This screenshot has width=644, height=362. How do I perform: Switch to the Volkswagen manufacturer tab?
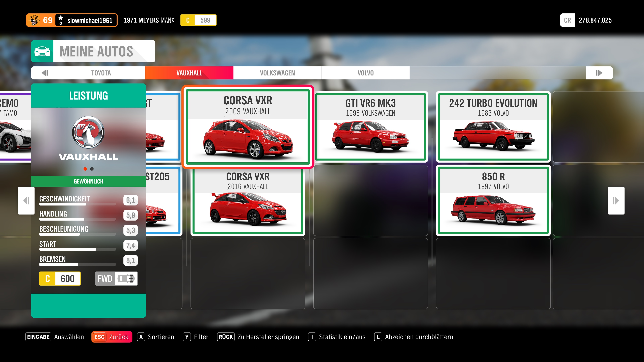(277, 73)
